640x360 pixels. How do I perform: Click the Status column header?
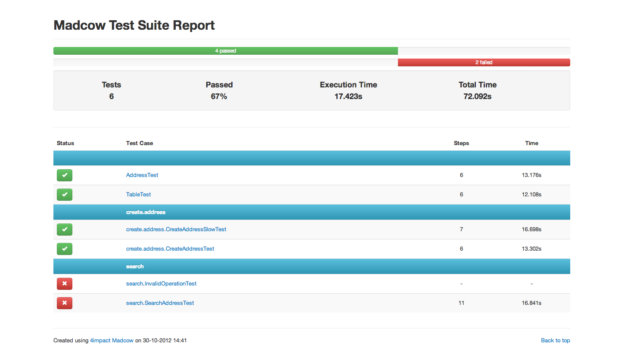(65, 143)
